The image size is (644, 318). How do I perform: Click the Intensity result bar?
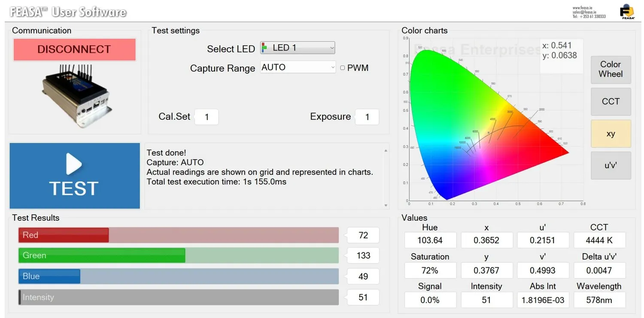[179, 297]
